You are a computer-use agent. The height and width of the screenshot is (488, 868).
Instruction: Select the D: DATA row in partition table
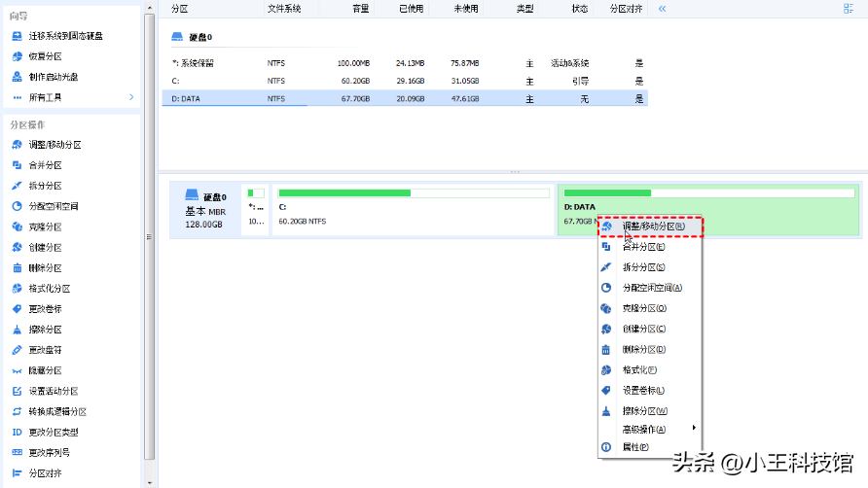pos(405,98)
